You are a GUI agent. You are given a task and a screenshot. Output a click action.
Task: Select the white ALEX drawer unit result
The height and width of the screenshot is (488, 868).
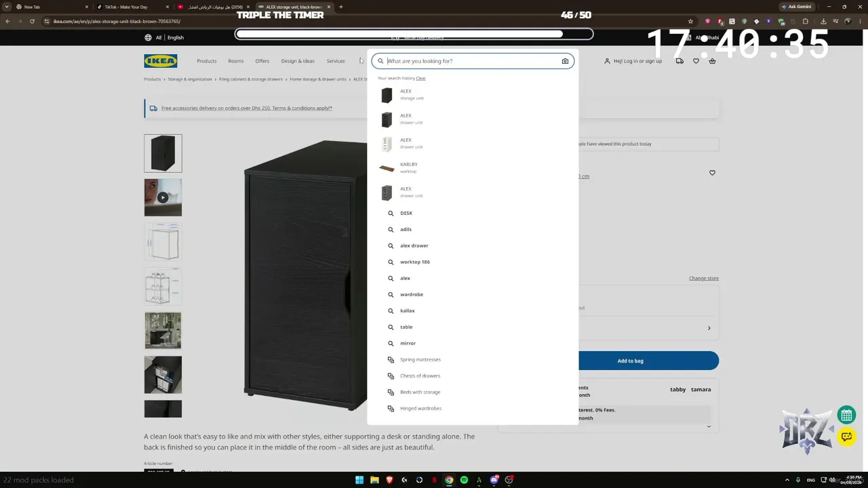(473, 144)
